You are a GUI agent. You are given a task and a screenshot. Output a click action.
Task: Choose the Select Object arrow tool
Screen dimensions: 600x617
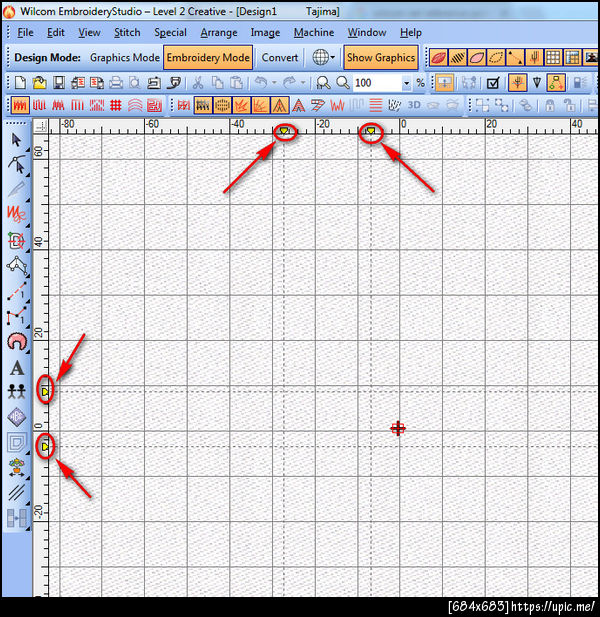17,140
